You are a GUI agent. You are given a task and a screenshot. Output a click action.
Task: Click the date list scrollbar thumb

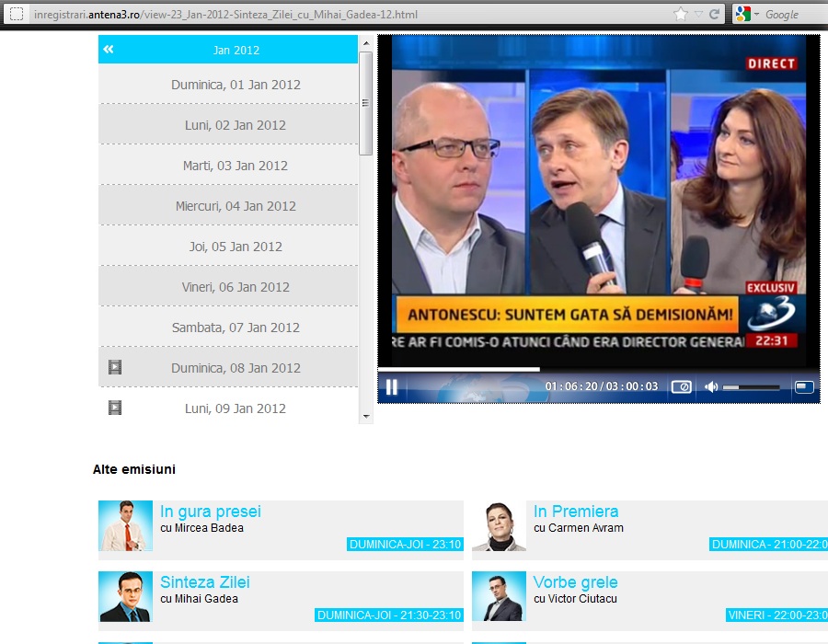point(365,103)
